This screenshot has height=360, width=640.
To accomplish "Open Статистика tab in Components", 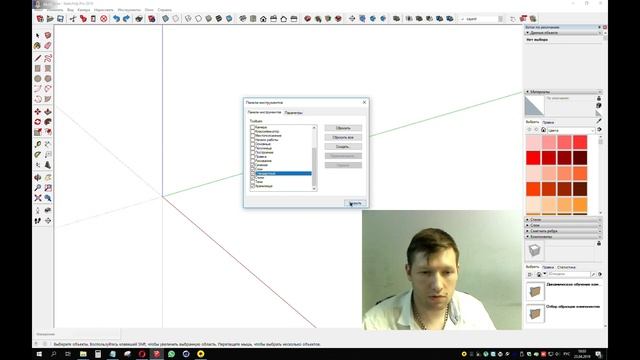I will (566, 267).
